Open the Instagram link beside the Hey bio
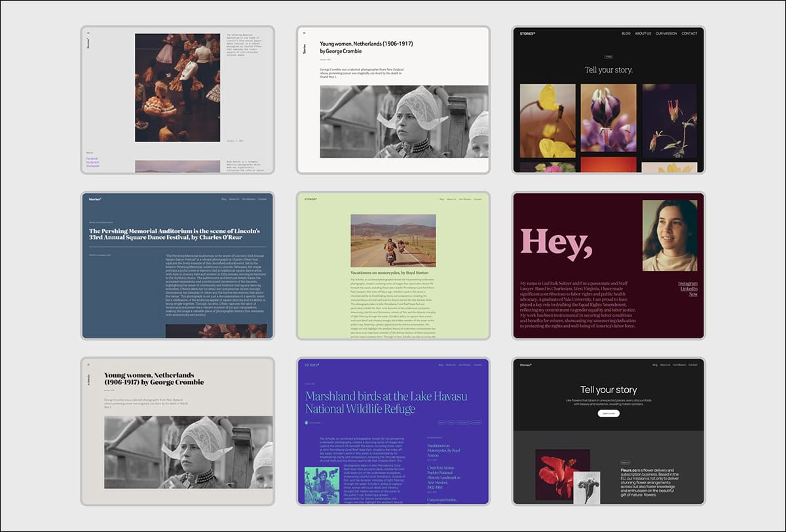The width and height of the screenshot is (786, 532). pos(688,284)
